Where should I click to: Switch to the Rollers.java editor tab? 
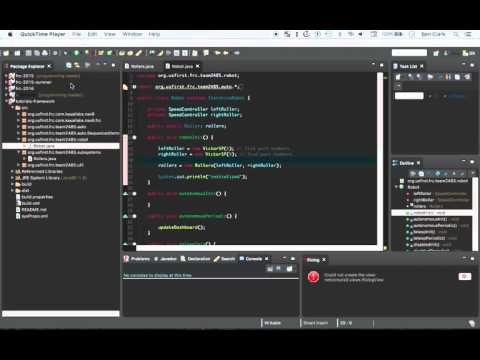[x=139, y=66]
